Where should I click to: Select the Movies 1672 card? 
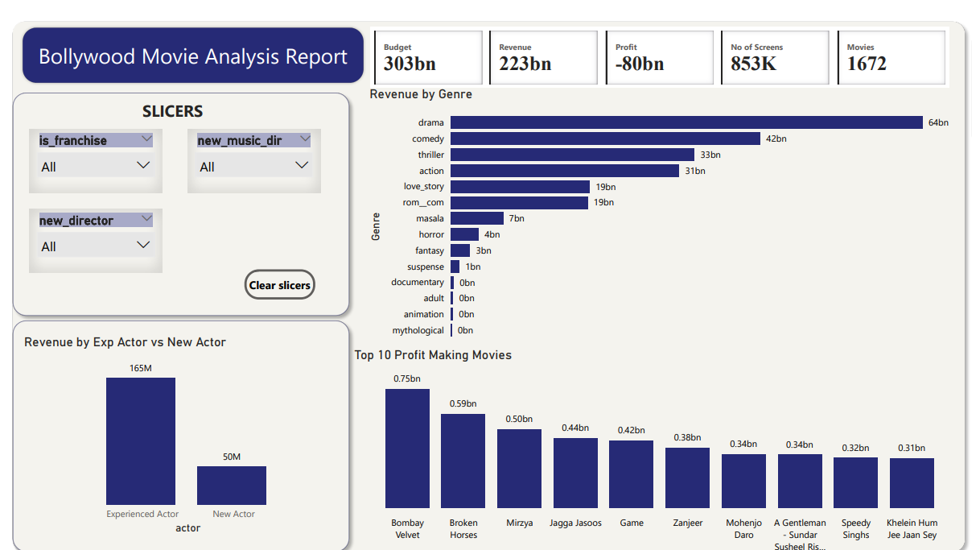[891, 57]
